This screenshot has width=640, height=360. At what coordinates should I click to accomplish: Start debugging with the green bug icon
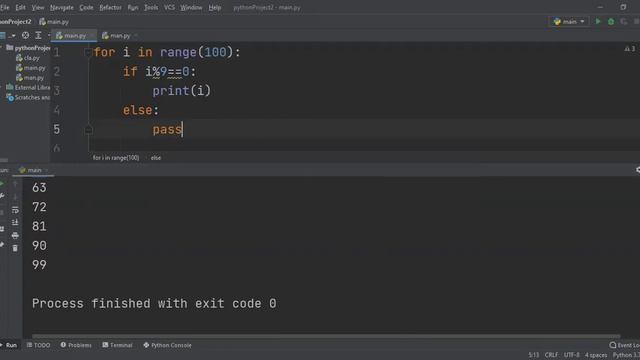611,21
